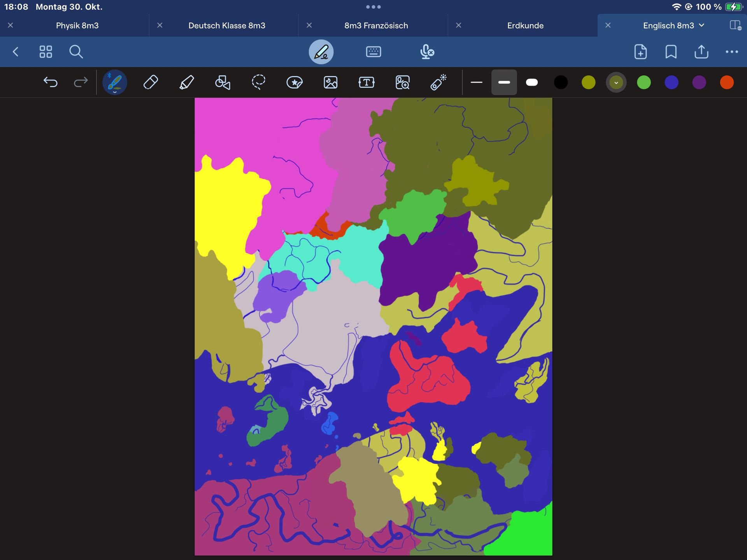Select the Eraser tool

(x=151, y=82)
